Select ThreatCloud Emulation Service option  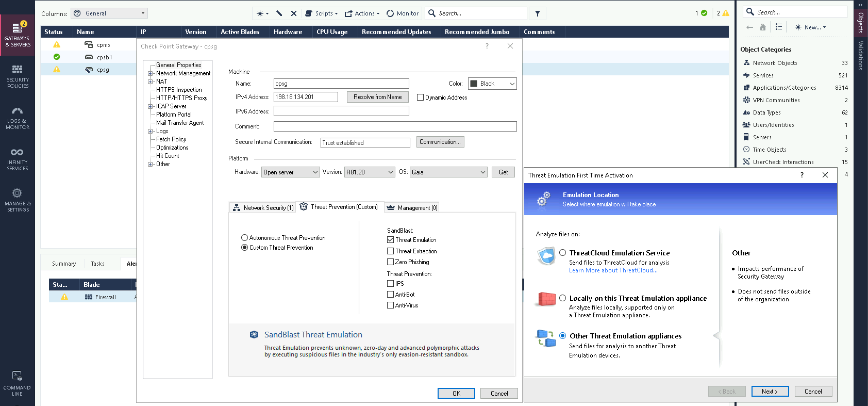tap(563, 253)
